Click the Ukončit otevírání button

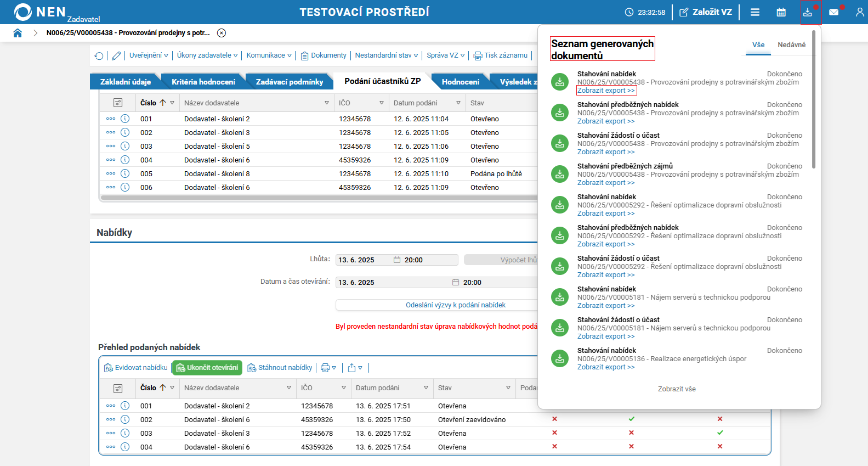pyautogui.click(x=207, y=368)
